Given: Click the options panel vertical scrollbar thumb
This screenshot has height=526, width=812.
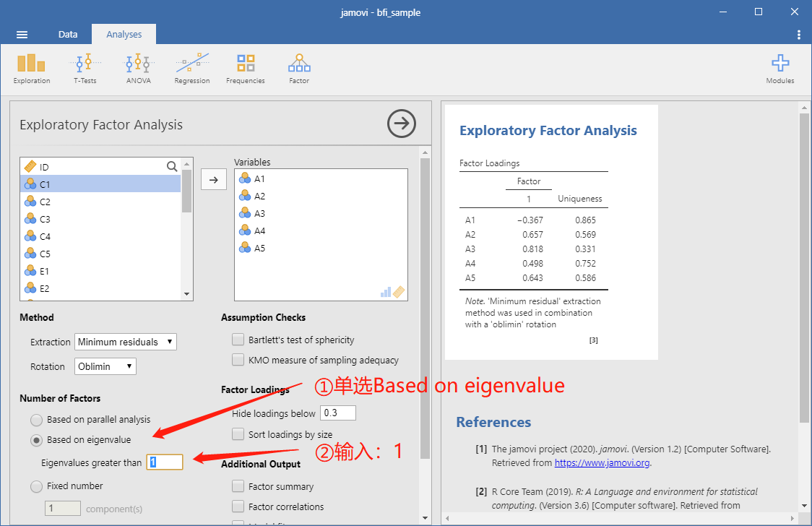Looking at the screenshot, I should [x=426, y=309].
